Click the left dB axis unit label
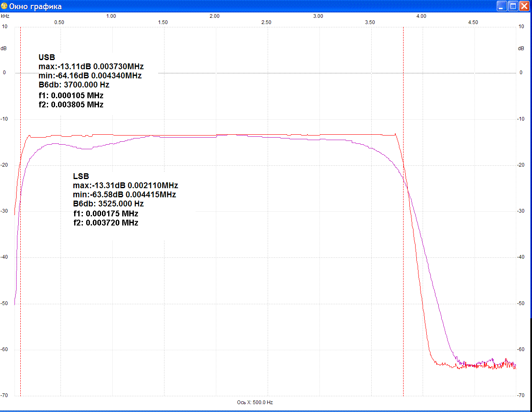Image resolution: width=532 pixels, height=412 pixels. click(4, 48)
